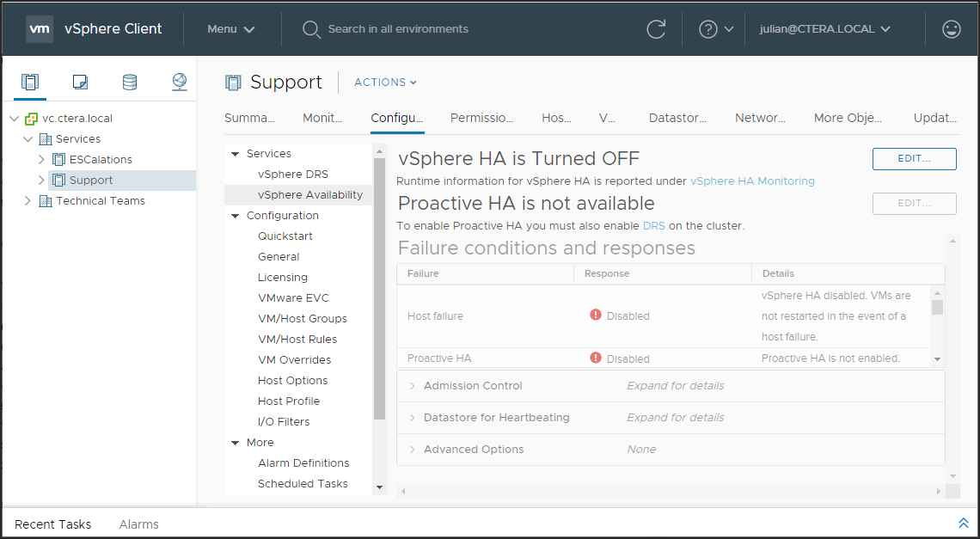Expand the Technical Teams node
980x539 pixels.
pyautogui.click(x=28, y=200)
